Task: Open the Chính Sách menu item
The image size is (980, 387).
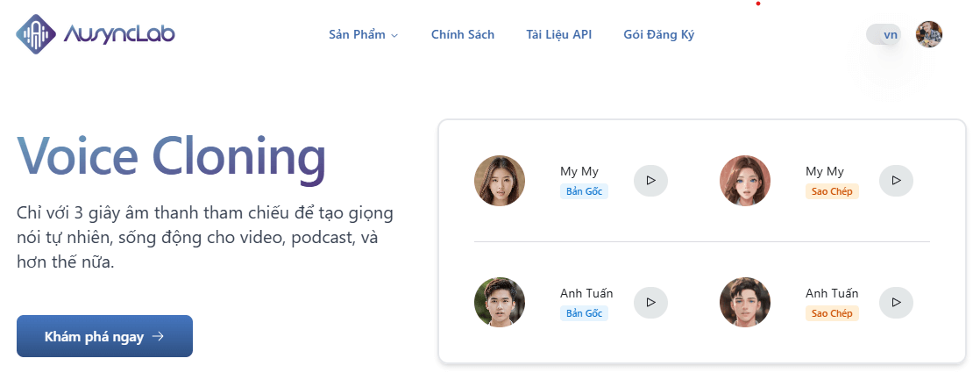Action: 463,35
